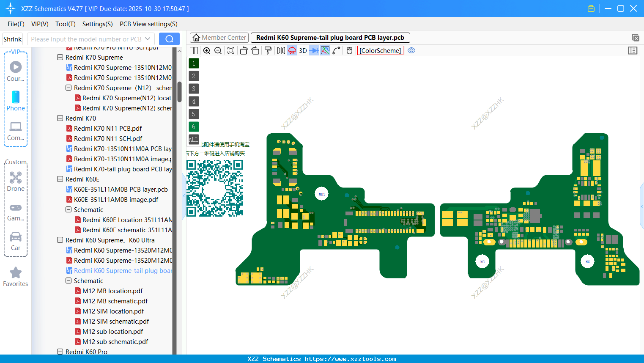
Task: Click the file tree scrollbar thumb
Action: 179,92
